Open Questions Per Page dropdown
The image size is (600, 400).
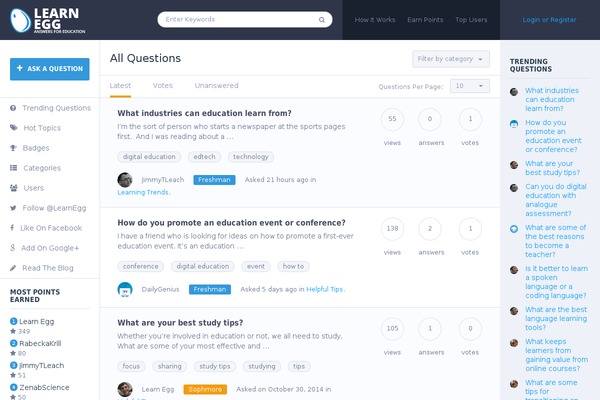470,86
